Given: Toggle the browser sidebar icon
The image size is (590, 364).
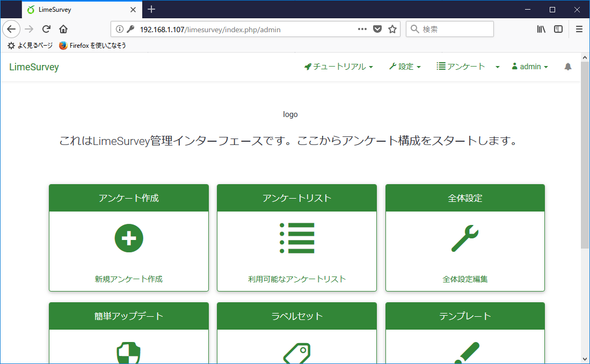Looking at the screenshot, I should [x=558, y=29].
